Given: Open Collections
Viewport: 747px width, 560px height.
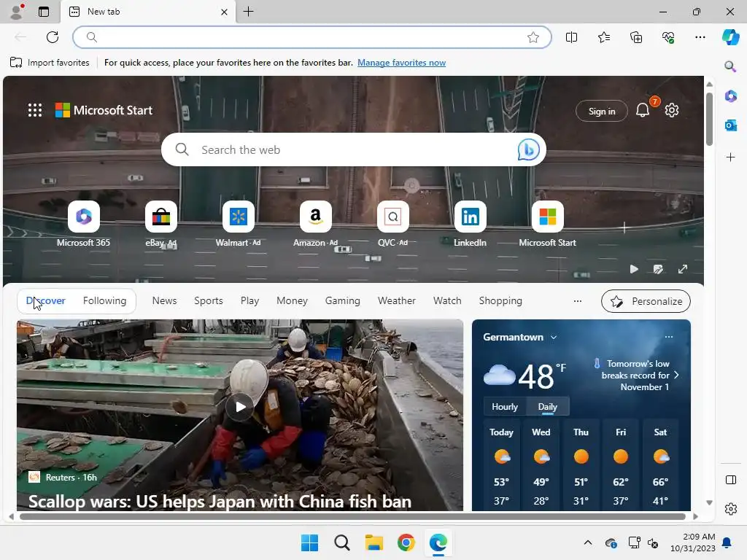Looking at the screenshot, I should click(x=636, y=37).
